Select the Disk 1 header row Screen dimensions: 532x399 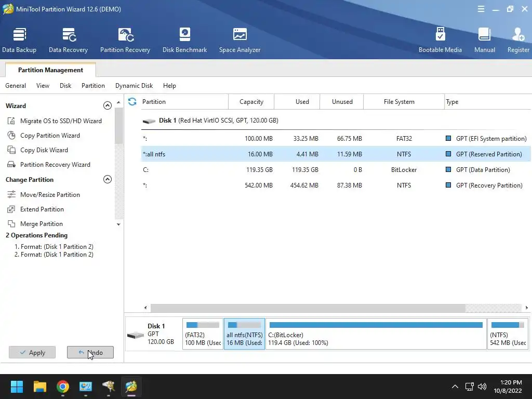pyautogui.click(x=336, y=121)
